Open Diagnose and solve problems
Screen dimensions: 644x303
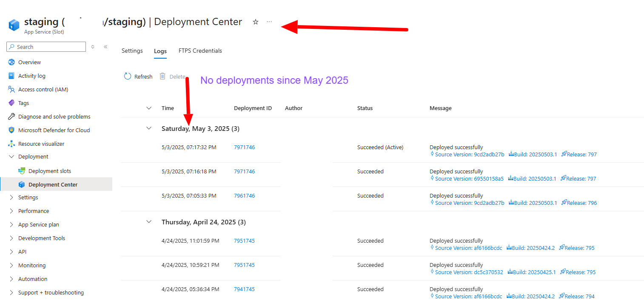point(11,116)
